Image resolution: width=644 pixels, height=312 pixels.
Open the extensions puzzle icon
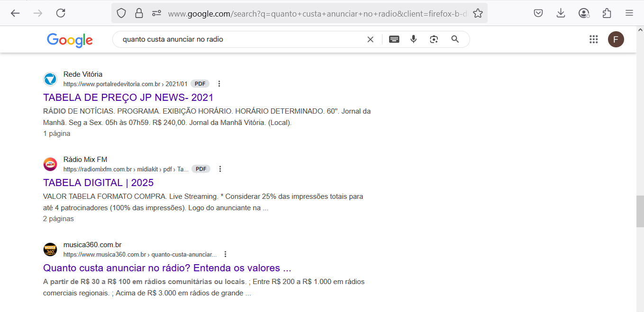pos(607,13)
